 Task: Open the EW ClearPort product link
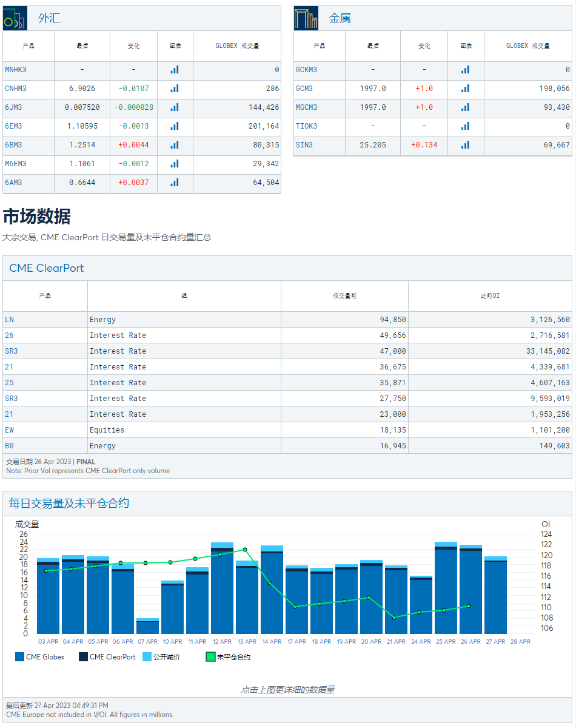pyautogui.click(x=9, y=430)
